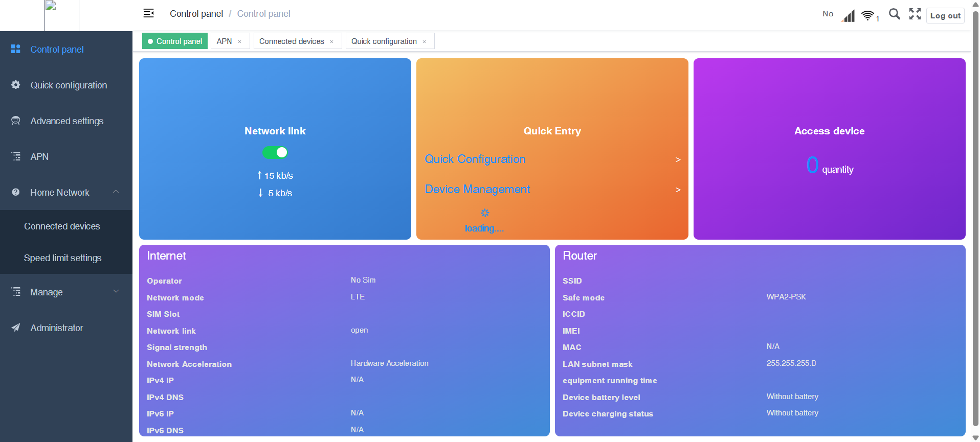Toggle fullscreen with the expand icon
Image resolution: width=980 pixels, height=442 pixels.
(915, 14)
